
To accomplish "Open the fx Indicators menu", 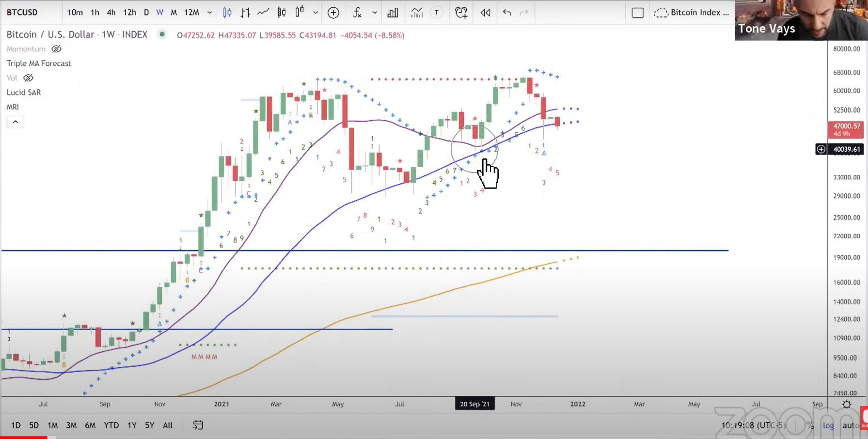I will click(357, 13).
